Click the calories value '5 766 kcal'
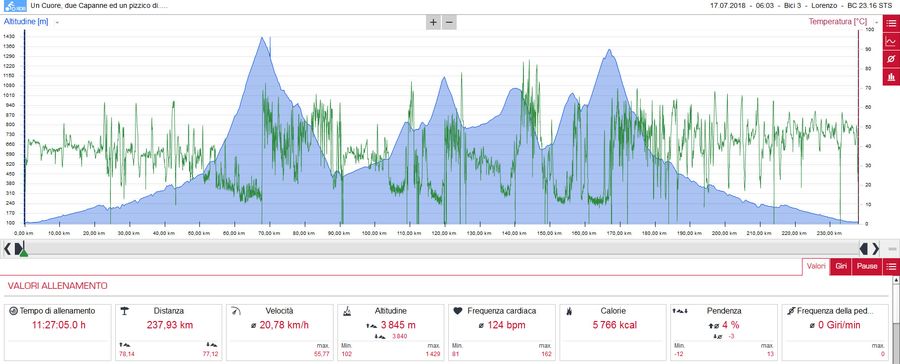The width and height of the screenshot is (900, 364). click(x=614, y=325)
